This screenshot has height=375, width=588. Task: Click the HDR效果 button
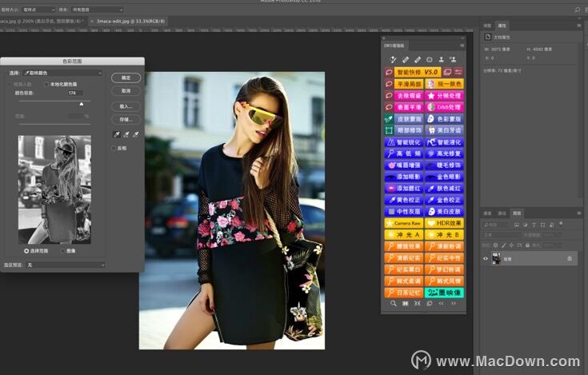tap(444, 223)
